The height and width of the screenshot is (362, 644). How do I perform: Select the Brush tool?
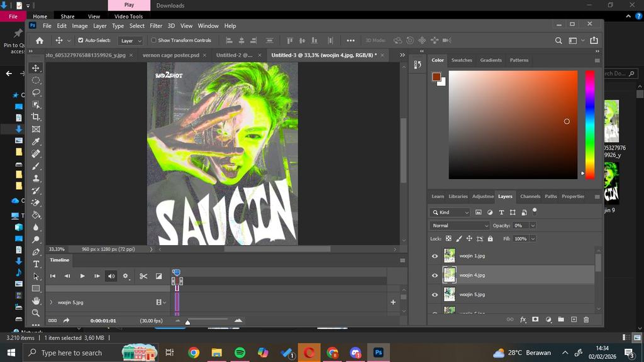[36, 166]
